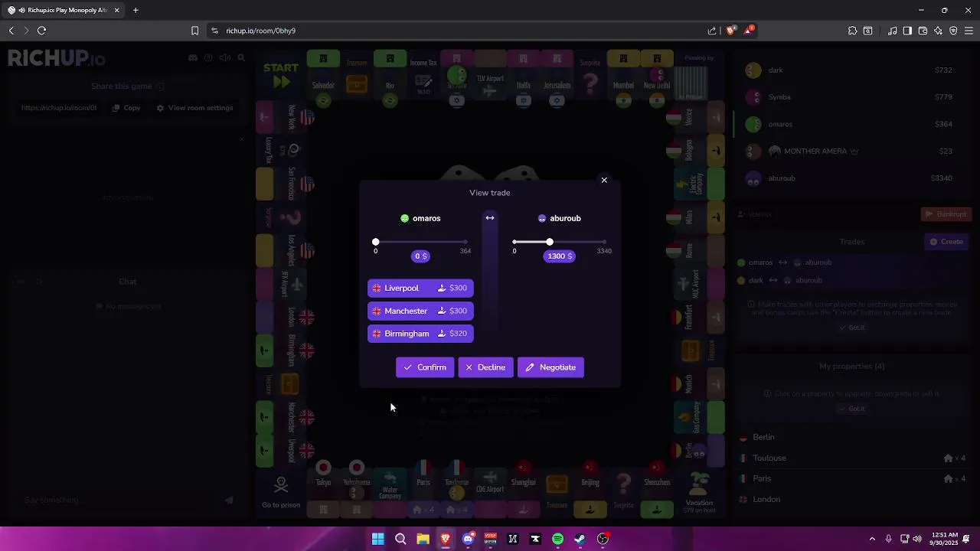Bookmark this page icon

(x=194, y=31)
